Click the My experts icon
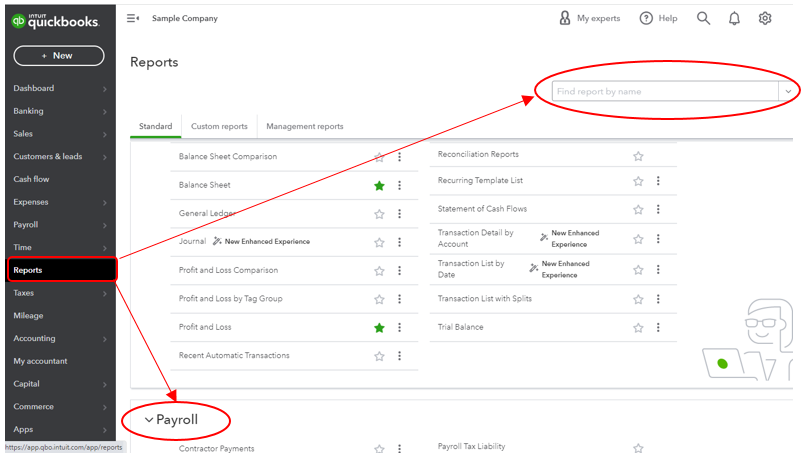807x455 pixels. pos(565,18)
